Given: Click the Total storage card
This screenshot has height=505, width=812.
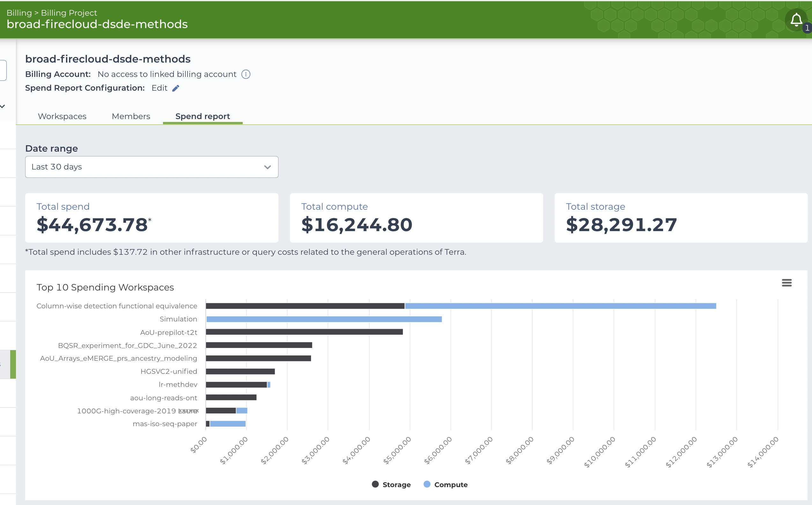Looking at the screenshot, I should click(681, 218).
